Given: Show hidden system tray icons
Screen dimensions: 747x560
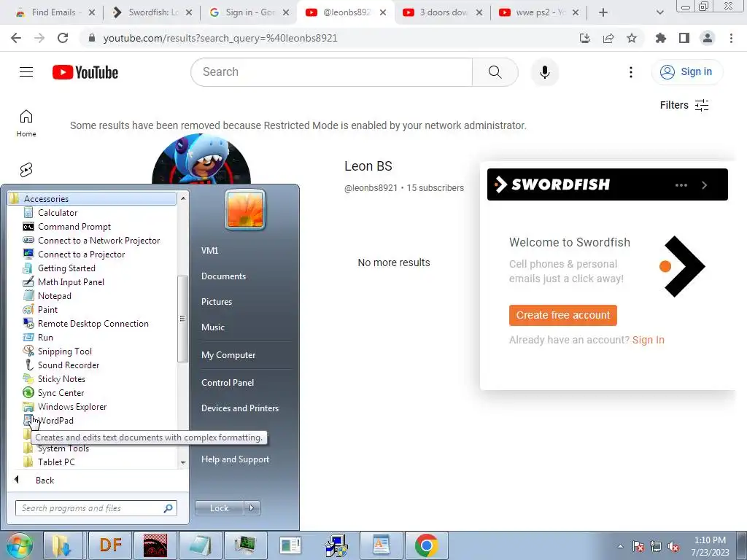Looking at the screenshot, I should coord(620,546).
